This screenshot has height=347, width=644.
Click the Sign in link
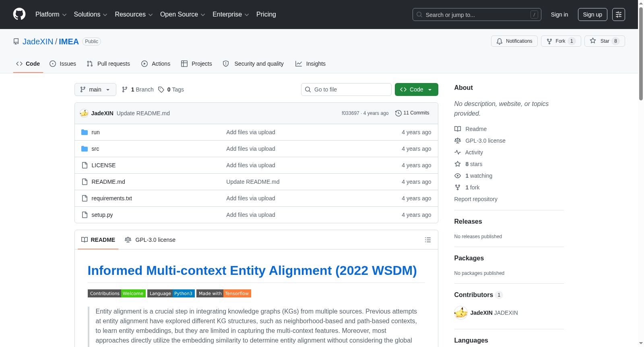tap(559, 15)
